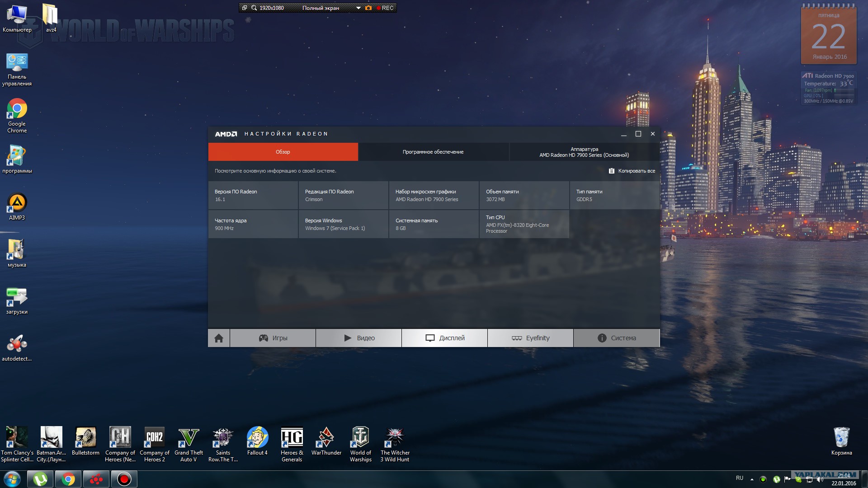Launch AIMP3 from the desktop
This screenshot has width=868, height=488.
tap(17, 207)
